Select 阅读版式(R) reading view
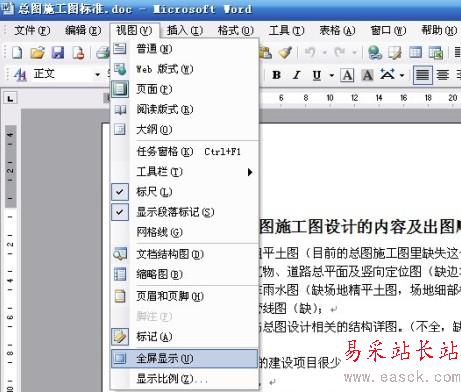Viewport: 461px width, 392px height. pyautogui.click(x=184, y=109)
